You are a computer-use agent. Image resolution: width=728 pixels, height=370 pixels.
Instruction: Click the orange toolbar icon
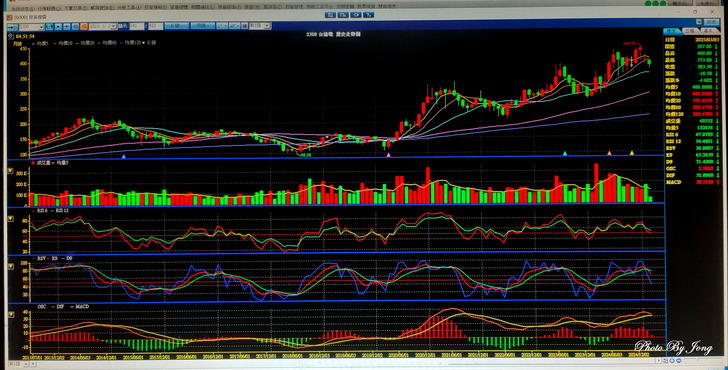tap(84, 26)
